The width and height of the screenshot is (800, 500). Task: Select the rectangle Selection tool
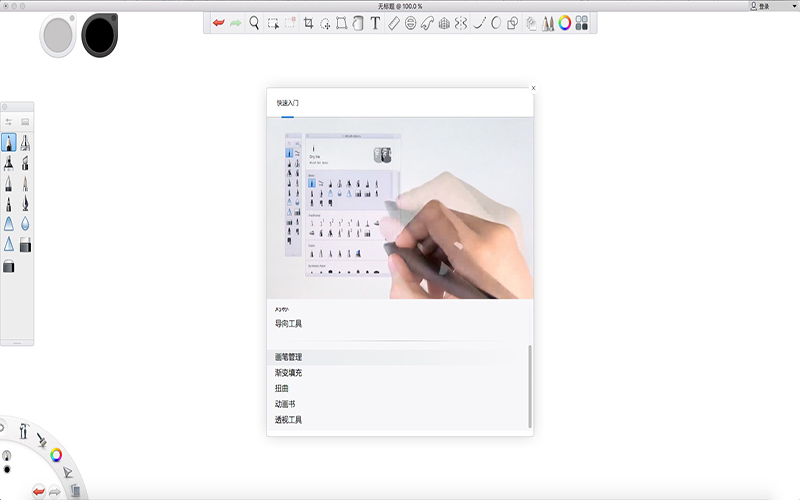click(x=273, y=23)
